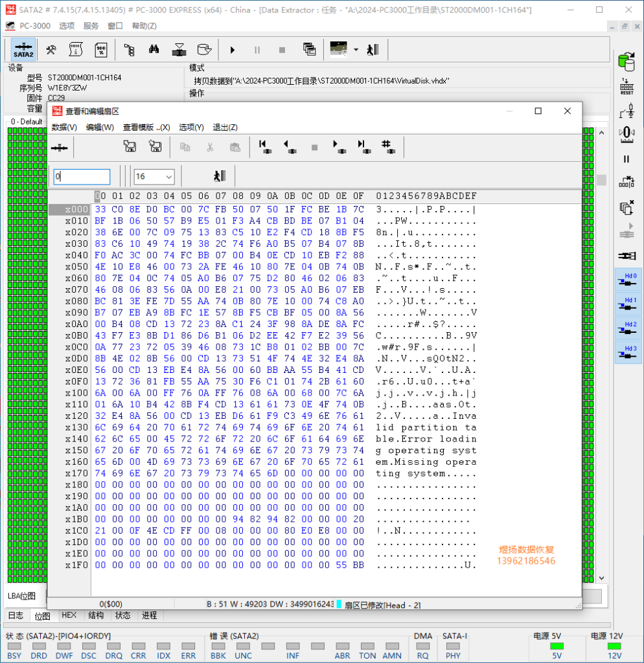Open the 窗口 menu in the main menu bar
644x663 pixels.
click(115, 26)
